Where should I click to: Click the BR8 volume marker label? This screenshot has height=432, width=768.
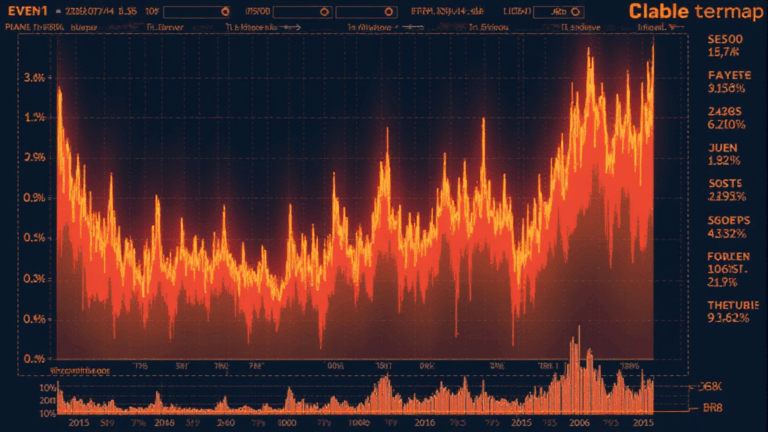712,407
